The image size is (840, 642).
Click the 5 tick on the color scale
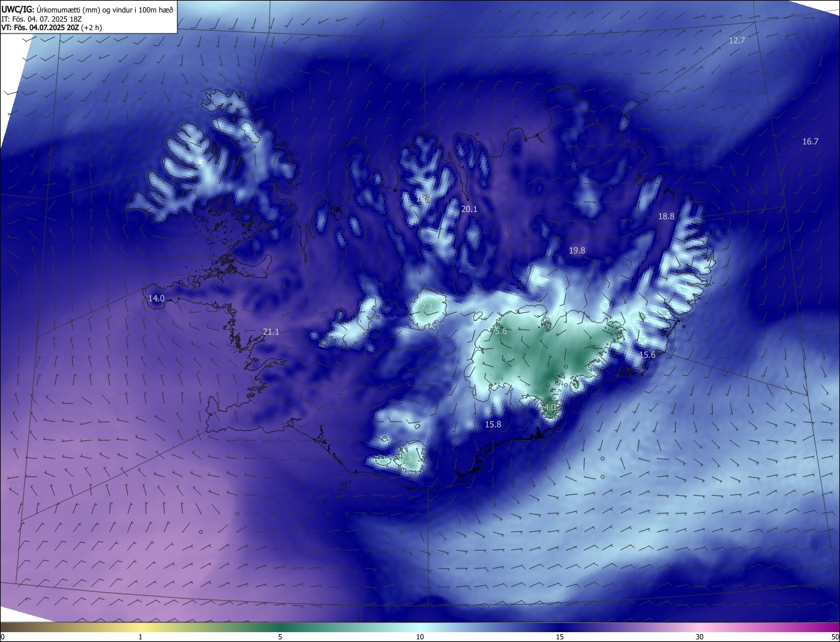(x=280, y=637)
